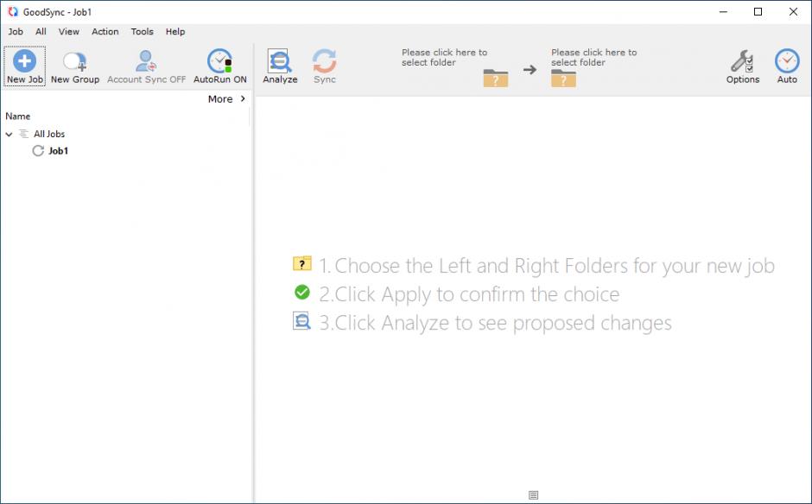Open the Job menu
Screen dimensions: 812x504
pyautogui.click(x=16, y=32)
